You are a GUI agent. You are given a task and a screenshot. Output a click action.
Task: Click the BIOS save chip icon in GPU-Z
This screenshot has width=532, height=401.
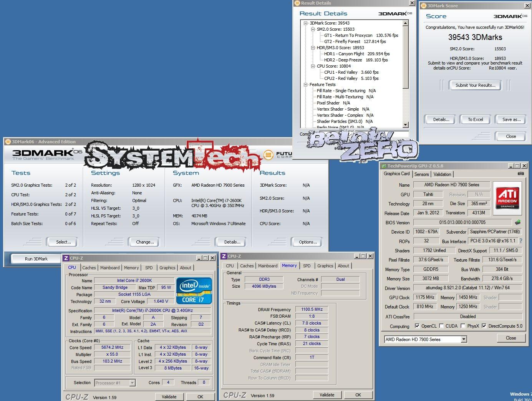pyautogui.click(x=518, y=222)
